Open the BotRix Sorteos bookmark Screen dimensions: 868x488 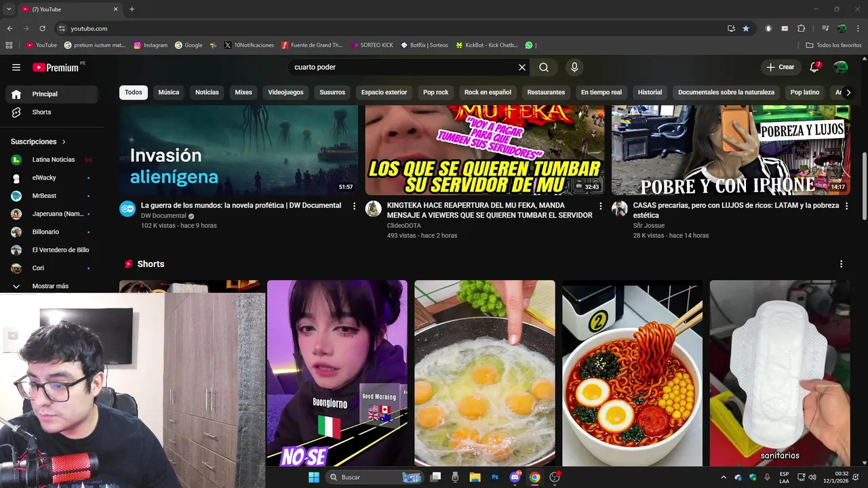(x=425, y=45)
